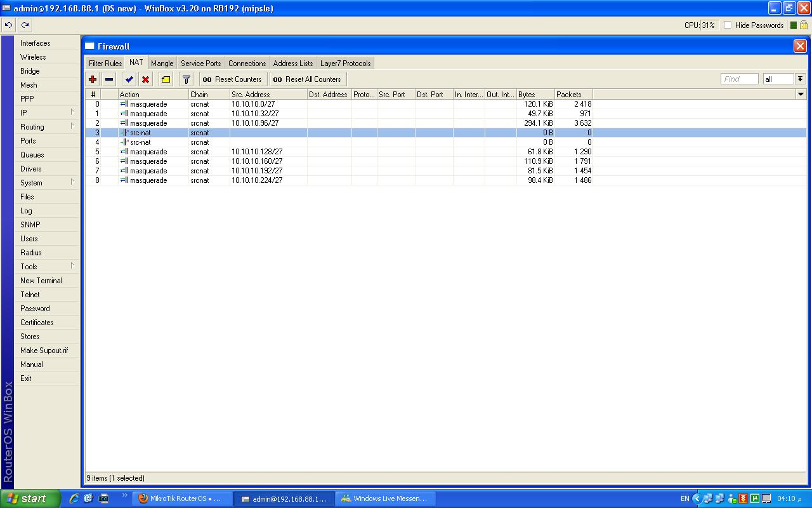Open the 'all' chain filter dropdown
This screenshot has height=508, width=812.
coord(801,79)
